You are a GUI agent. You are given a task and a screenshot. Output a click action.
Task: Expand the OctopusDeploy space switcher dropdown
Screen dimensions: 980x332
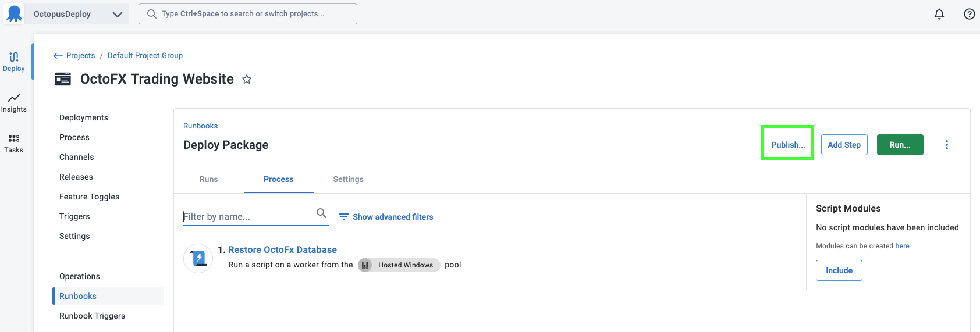(x=118, y=15)
